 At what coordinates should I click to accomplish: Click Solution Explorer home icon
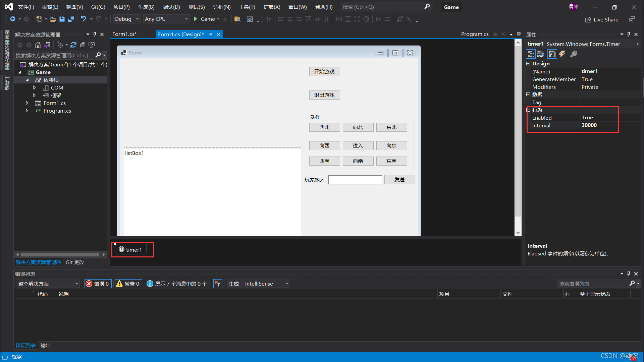(x=38, y=45)
